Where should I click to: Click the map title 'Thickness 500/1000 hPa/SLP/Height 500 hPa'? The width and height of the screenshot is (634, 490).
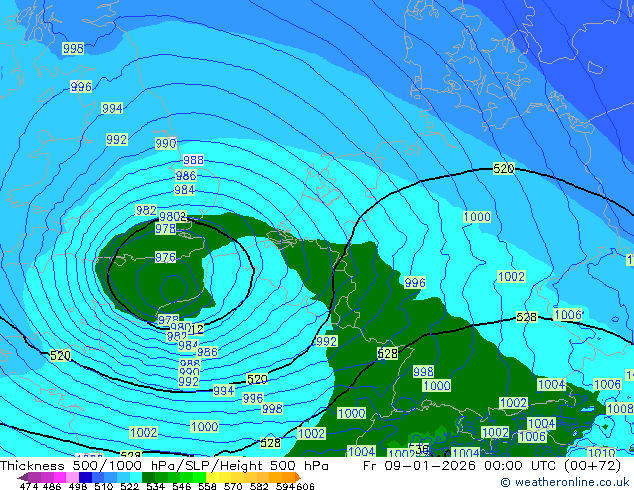(x=164, y=465)
